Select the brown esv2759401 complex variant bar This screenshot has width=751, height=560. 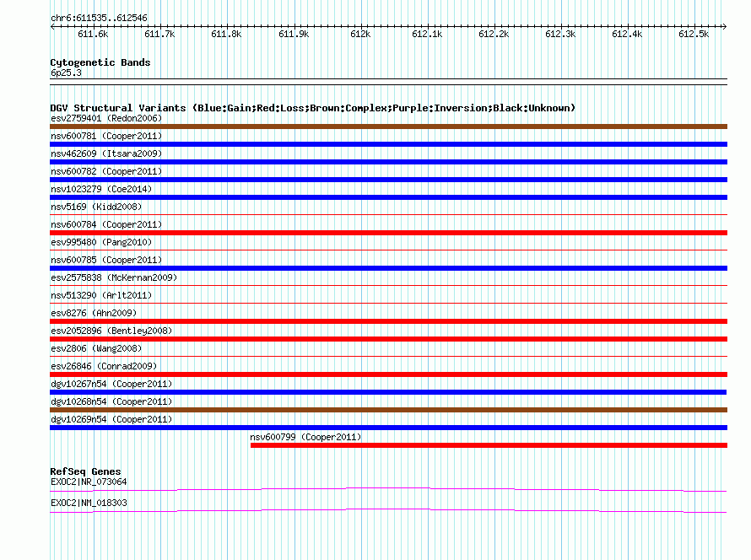coord(388,127)
